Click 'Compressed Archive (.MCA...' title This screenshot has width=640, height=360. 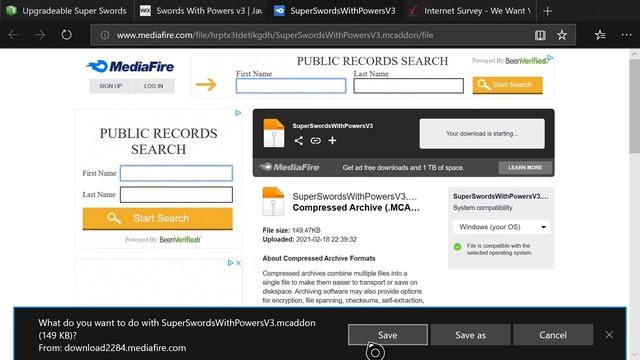356,208
